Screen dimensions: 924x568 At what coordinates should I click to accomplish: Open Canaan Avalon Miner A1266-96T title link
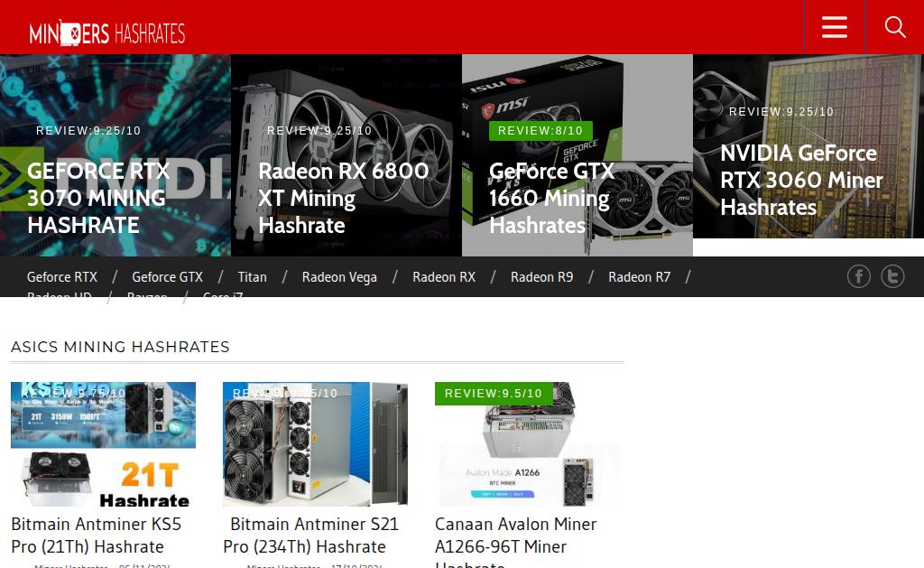click(515, 543)
